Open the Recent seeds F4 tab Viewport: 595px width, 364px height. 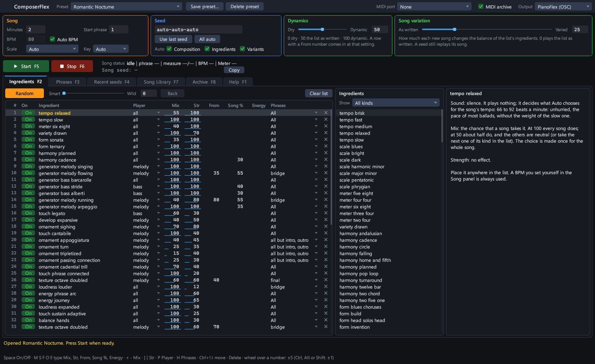pyautogui.click(x=112, y=82)
